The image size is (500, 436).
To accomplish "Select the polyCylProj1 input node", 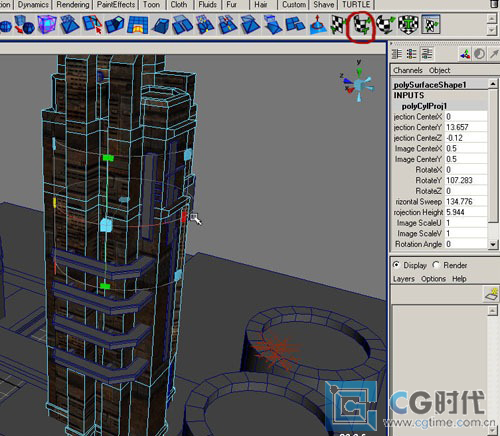I will (x=424, y=106).
